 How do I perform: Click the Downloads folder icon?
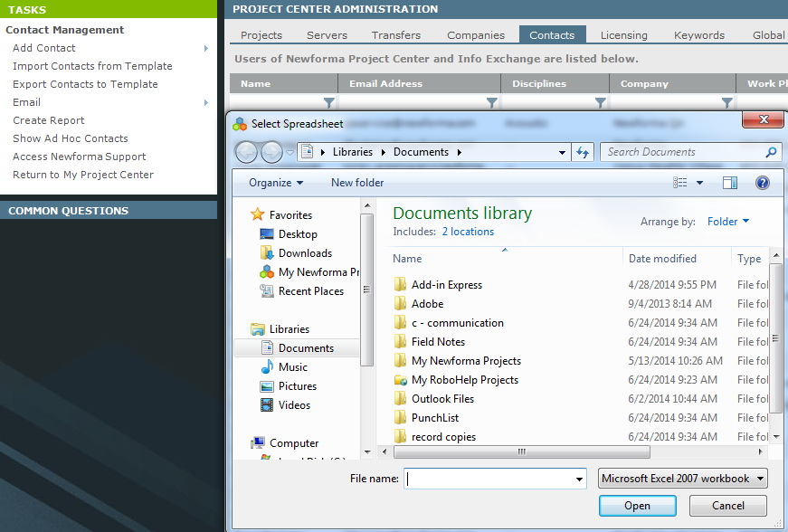point(266,252)
